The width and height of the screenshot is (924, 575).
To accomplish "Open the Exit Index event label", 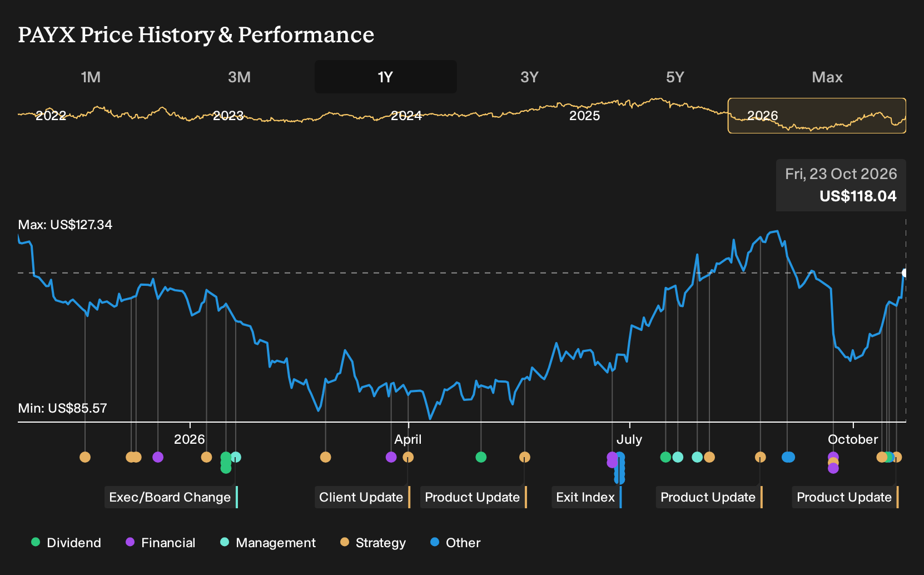I will click(x=587, y=497).
